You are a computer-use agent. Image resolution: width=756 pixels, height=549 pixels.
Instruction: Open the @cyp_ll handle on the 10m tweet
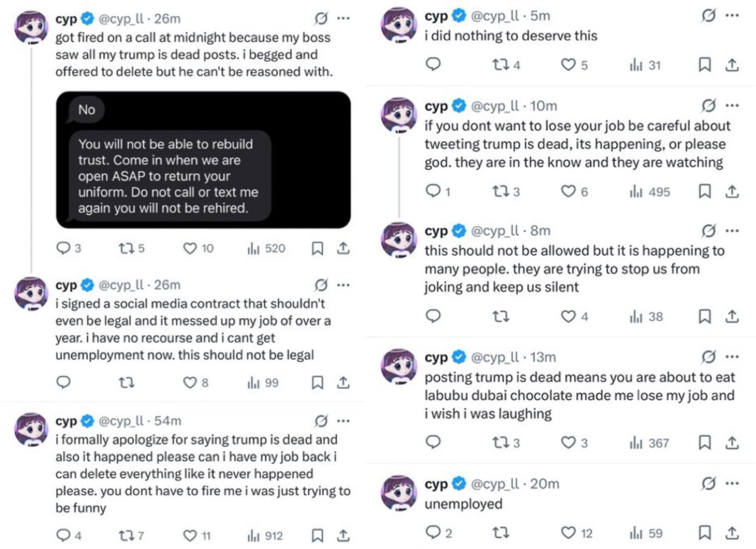[495, 106]
